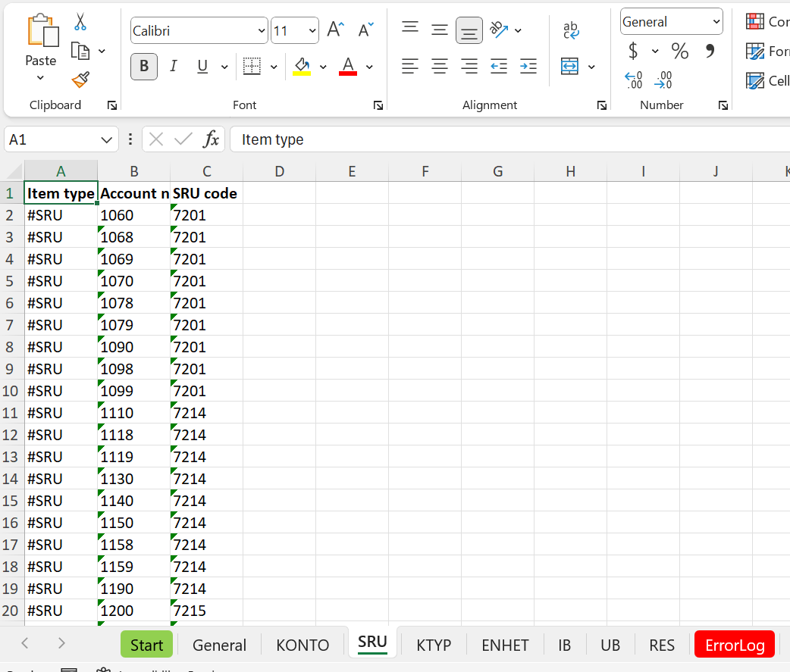This screenshot has width=790, height=672.
Task: Click the Insert Function (fx) button
Action: (212, 139)
